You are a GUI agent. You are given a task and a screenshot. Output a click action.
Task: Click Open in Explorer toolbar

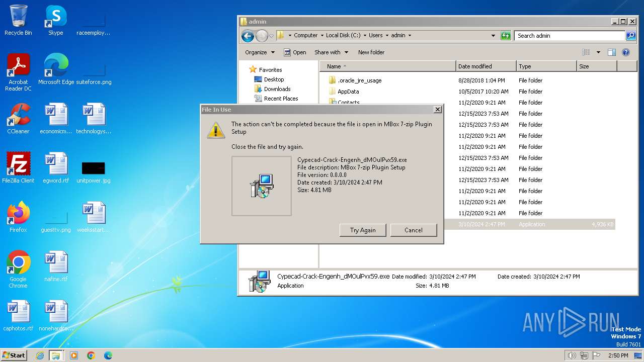(x=295, y=52)
